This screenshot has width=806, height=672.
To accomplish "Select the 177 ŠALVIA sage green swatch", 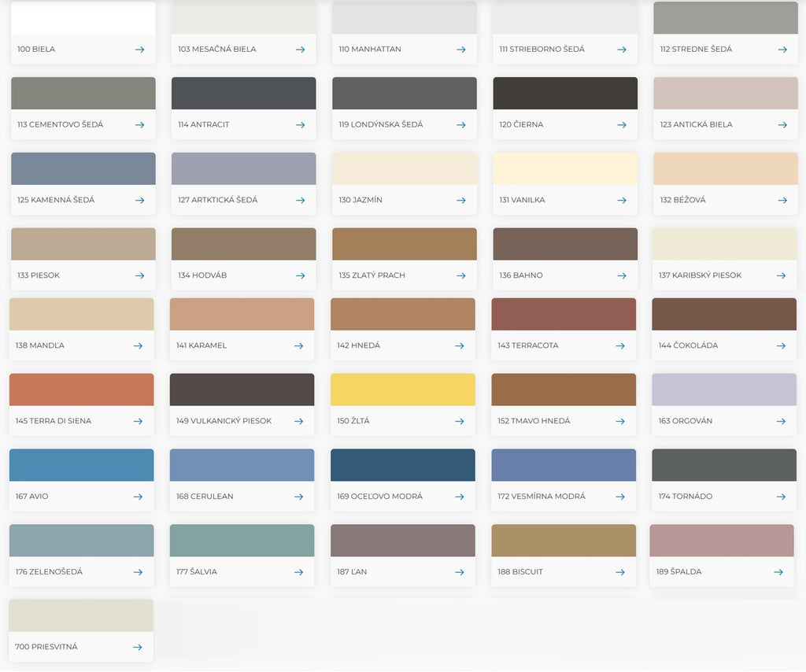I will pos(242,541).
